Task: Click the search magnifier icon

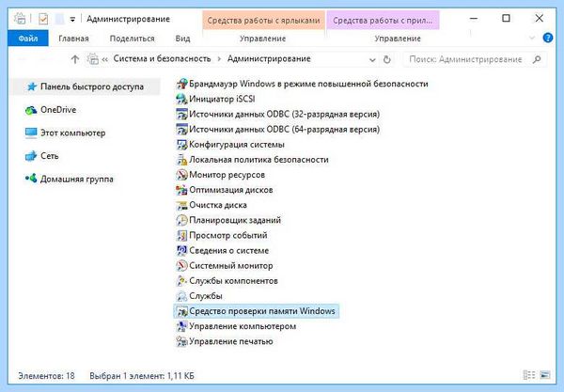Action: click(537, 59)
